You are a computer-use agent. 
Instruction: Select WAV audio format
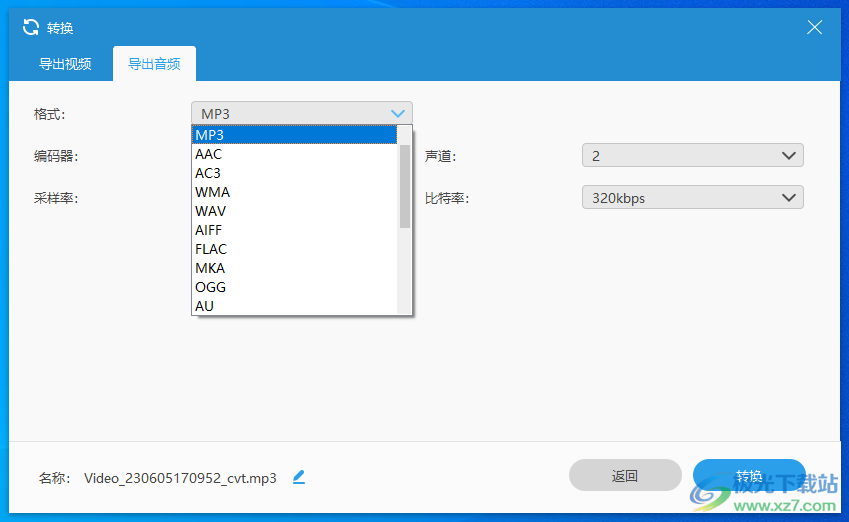click(x=295, y=211)
